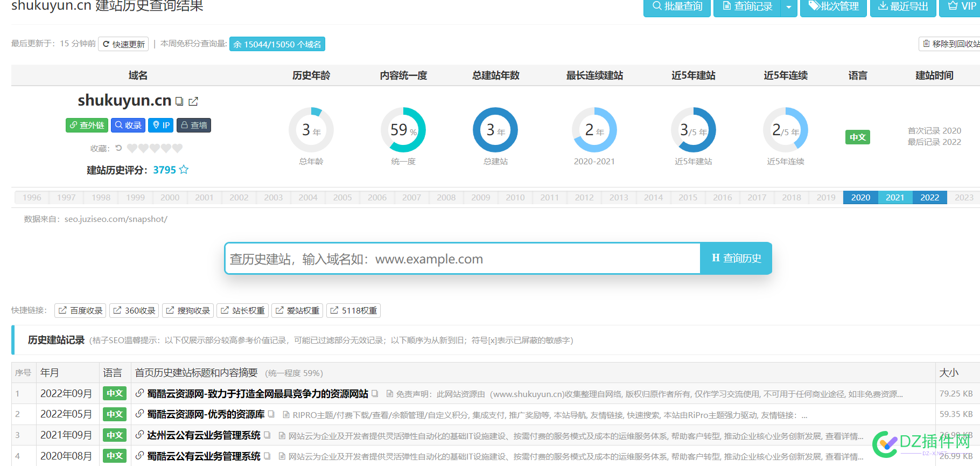Image resolution: width=980 pixels, height=466 pixels.
Task: Open title 达州云公有云业务管理系统
Action: [x=204, y=435]
